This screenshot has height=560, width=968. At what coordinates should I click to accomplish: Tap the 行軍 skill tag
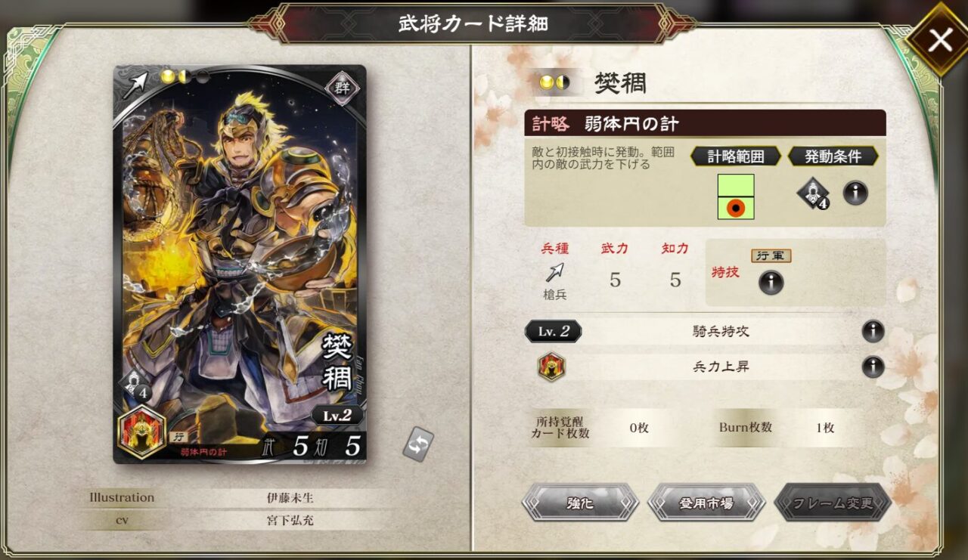point(771,256)
